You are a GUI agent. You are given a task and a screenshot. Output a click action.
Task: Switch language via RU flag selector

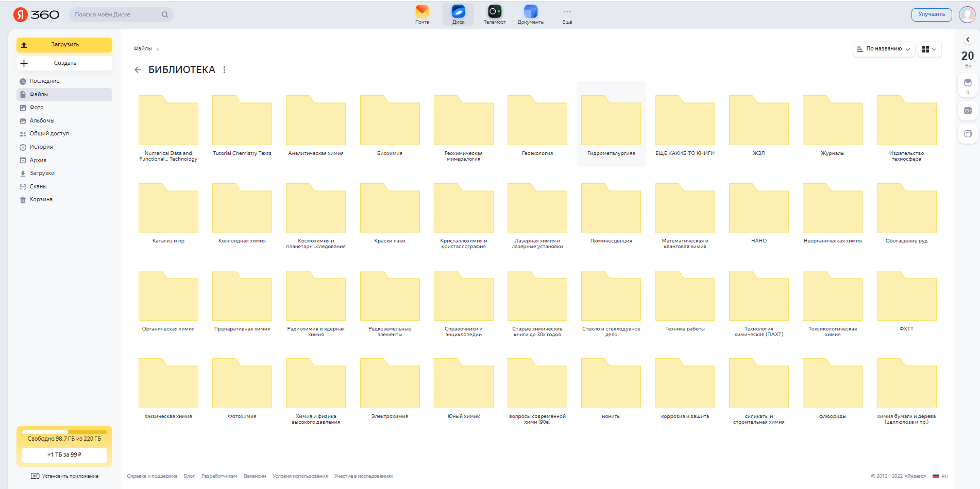coord(940,476)
